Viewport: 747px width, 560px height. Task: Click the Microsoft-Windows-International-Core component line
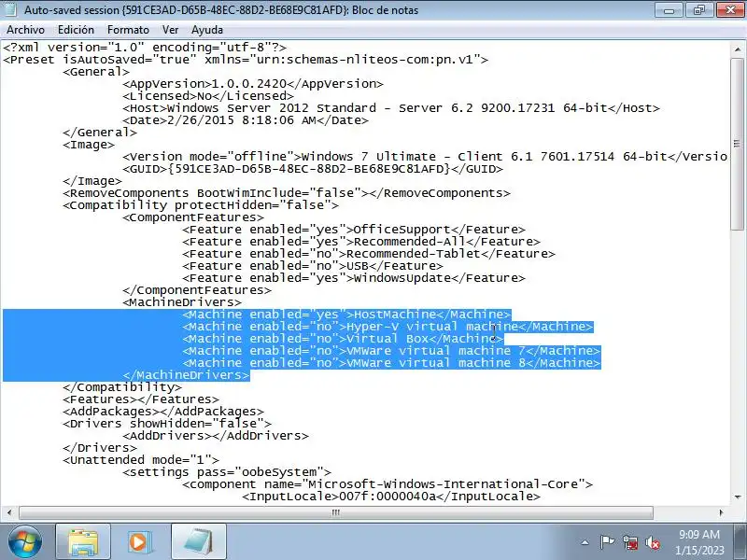pos(388,484)
